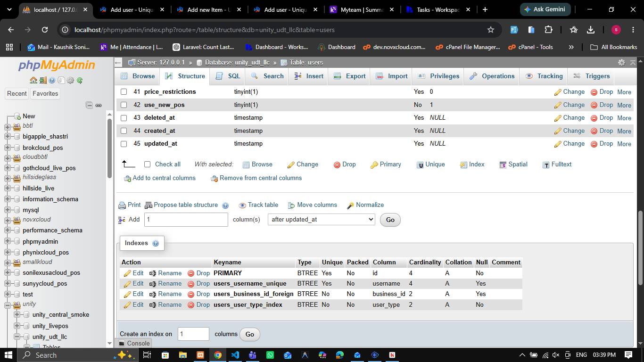
Task: Click the Propose table structure link
Action: [x=186, y=205]
